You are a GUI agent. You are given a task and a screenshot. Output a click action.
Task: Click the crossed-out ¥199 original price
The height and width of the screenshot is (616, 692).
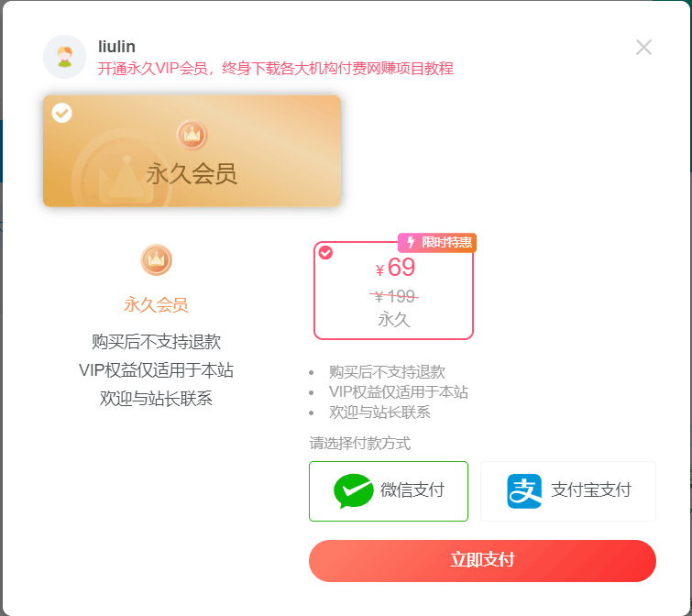(394, 296)
